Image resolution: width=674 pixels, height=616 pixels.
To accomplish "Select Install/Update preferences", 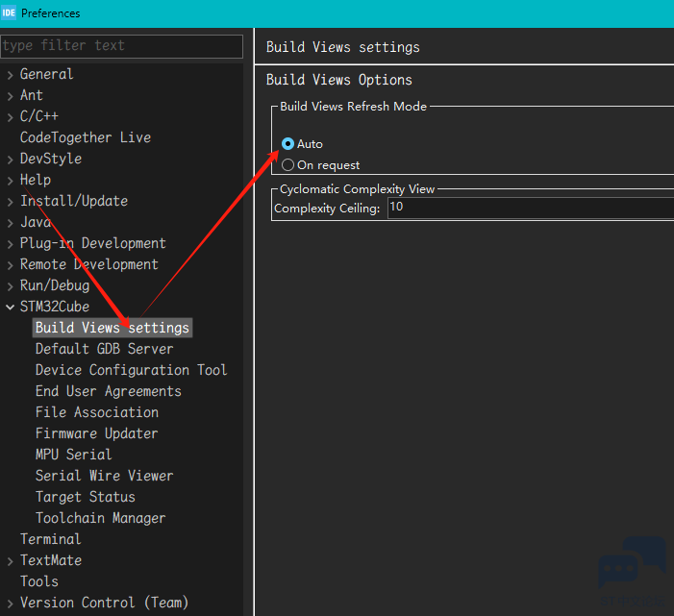I will 74,201.
